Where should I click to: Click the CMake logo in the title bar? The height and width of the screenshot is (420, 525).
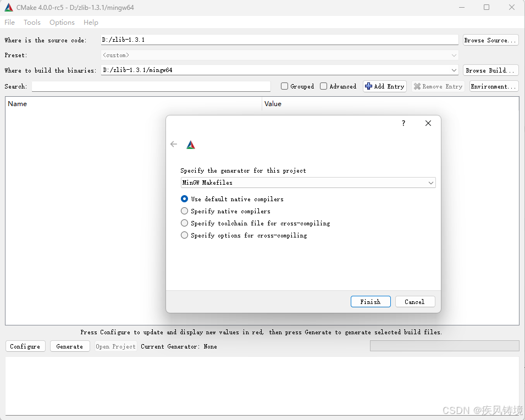click(x=9, y=7)
